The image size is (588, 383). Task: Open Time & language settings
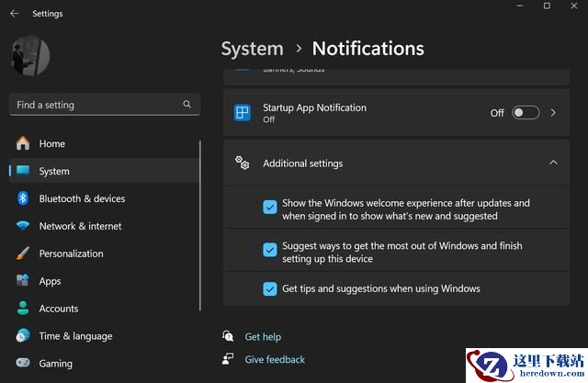pyautogui.click(x=104, y=336)
